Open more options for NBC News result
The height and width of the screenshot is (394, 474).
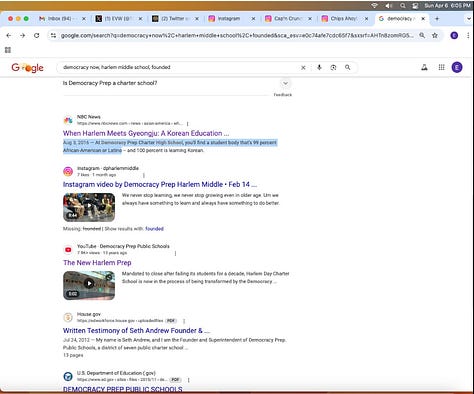[x=188, y=124]
